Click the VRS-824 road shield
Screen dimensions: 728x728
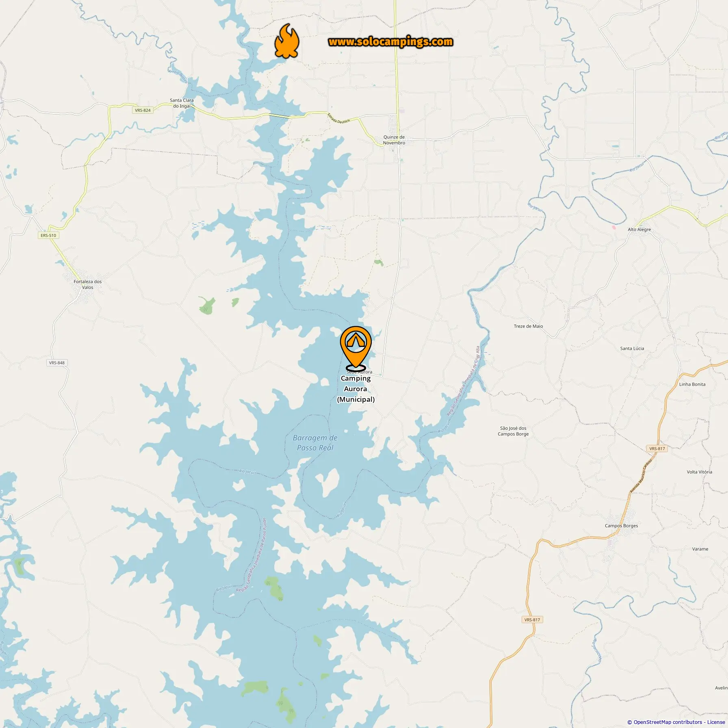(x=143, y=110)
